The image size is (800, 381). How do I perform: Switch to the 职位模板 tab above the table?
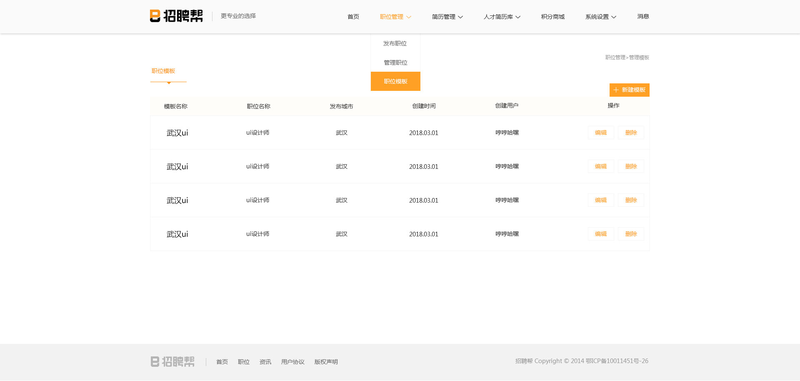[163, 71]
